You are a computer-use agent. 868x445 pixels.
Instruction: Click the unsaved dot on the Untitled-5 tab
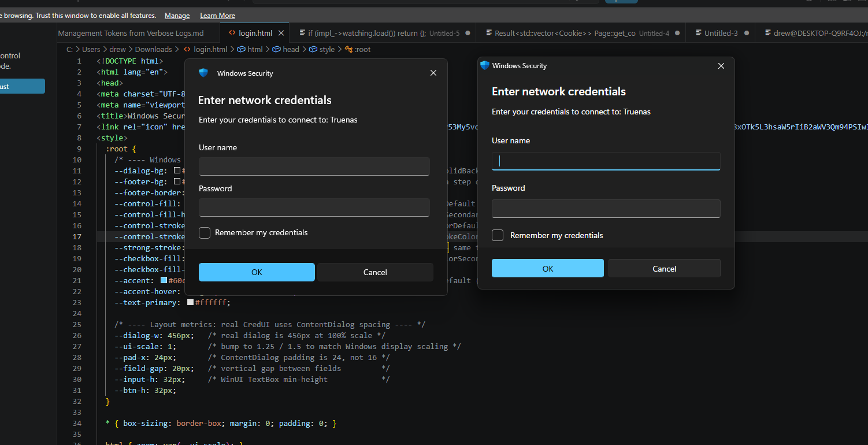pyautogui.click(x=468, y=33)
